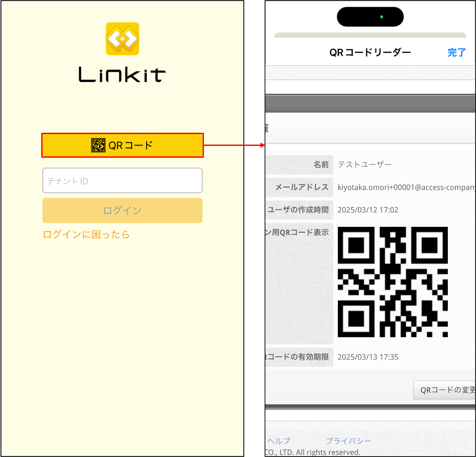Tap the ログイン button
Screen dimensions: 476x457
pyautogui.click(x=122, y=210)
